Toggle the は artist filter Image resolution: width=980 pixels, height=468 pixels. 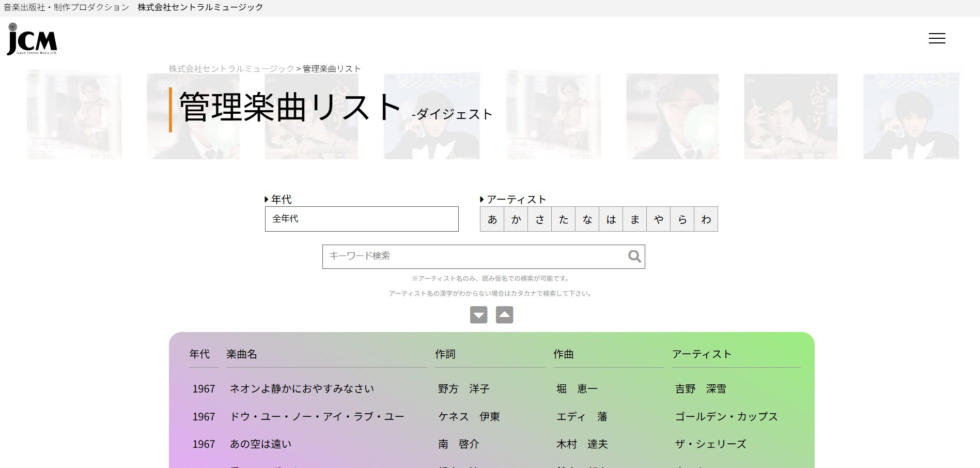[x=611, y=219]
